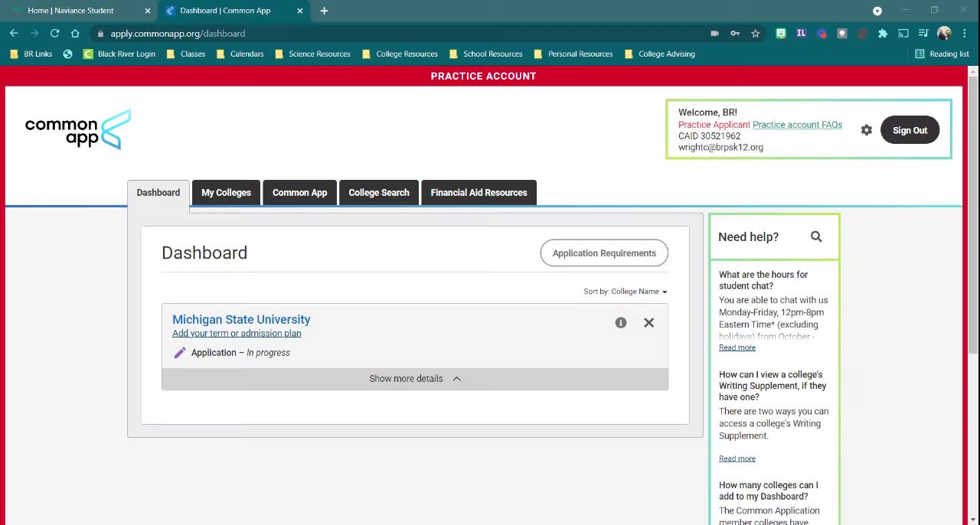Open browser home page icon
This screenshot has width=980, height=525.
tap(75, 34)
